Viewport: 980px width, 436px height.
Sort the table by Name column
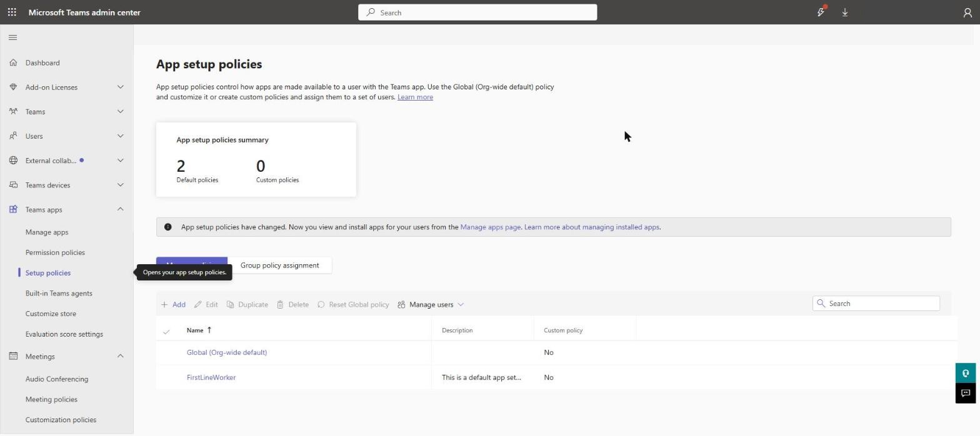coord(199,330)
